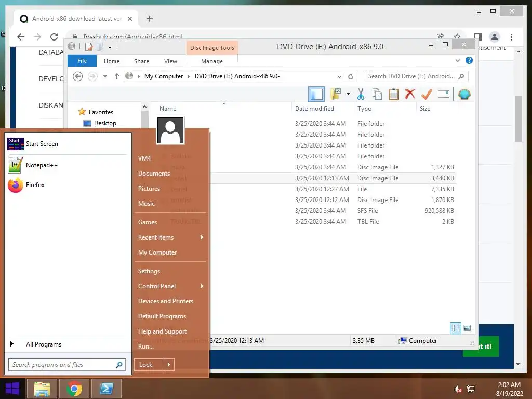
Task: Open the Manage ribbon tab
Action: 212,61
